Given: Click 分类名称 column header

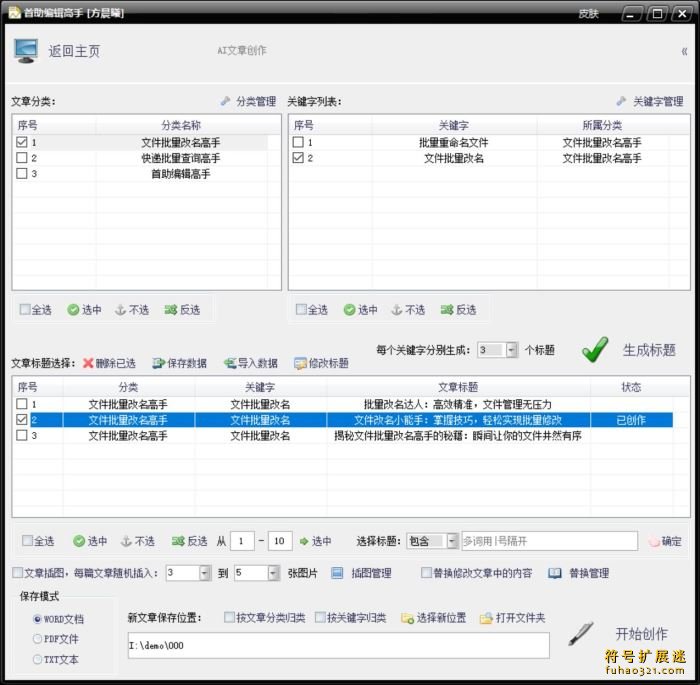Looking at the screenshot, I should point(181,125).
